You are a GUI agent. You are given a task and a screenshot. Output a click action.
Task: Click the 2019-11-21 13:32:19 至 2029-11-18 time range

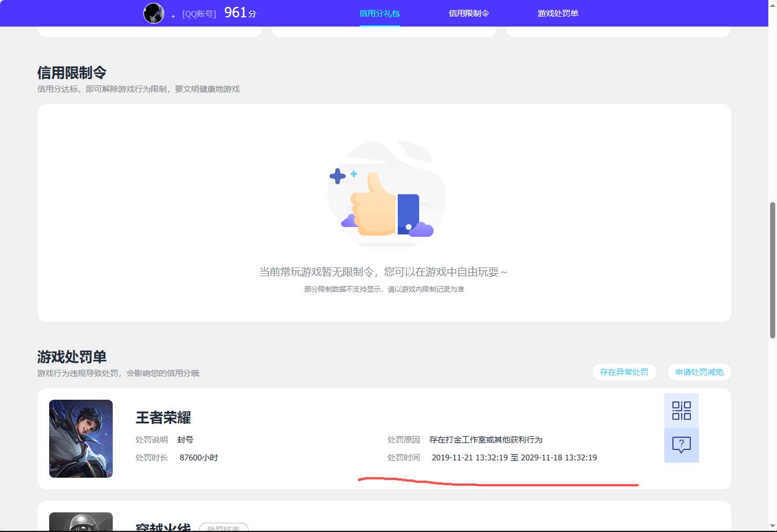515,457
